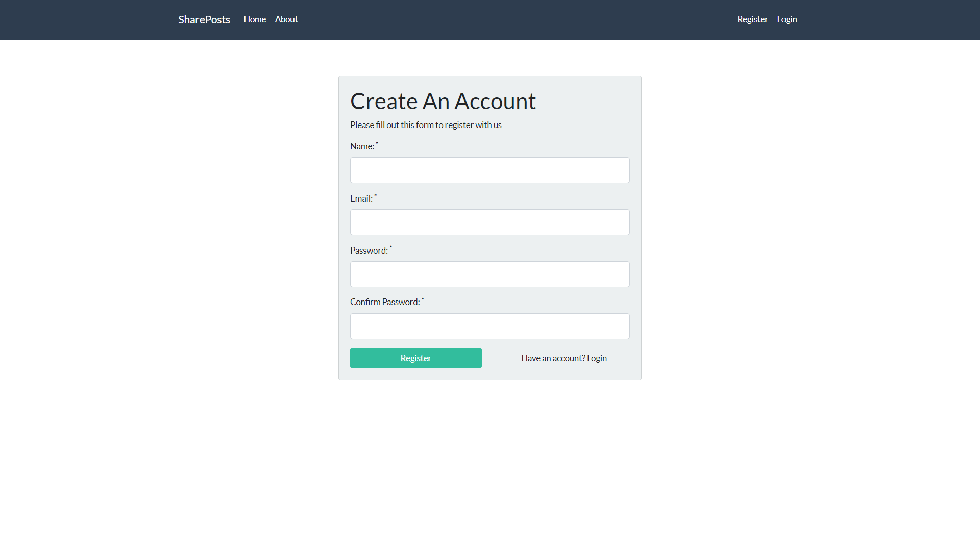Viewport: 980px width, 551px height.
Task: Click the Email input field
Action: (490, 222)
